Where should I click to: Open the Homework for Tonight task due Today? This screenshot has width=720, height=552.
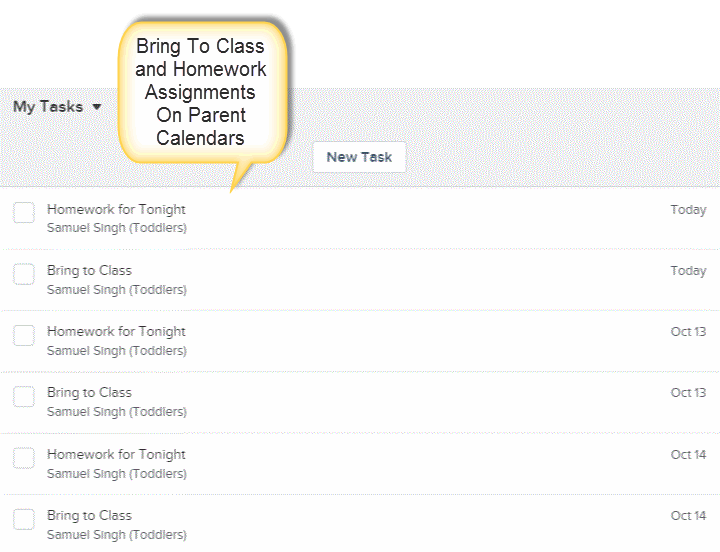(116, 209)
